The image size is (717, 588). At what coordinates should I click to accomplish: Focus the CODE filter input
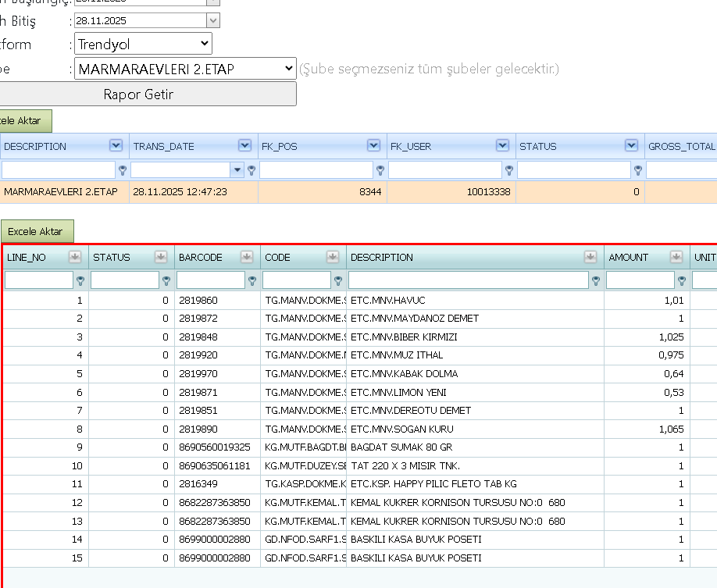coord(297,280)
